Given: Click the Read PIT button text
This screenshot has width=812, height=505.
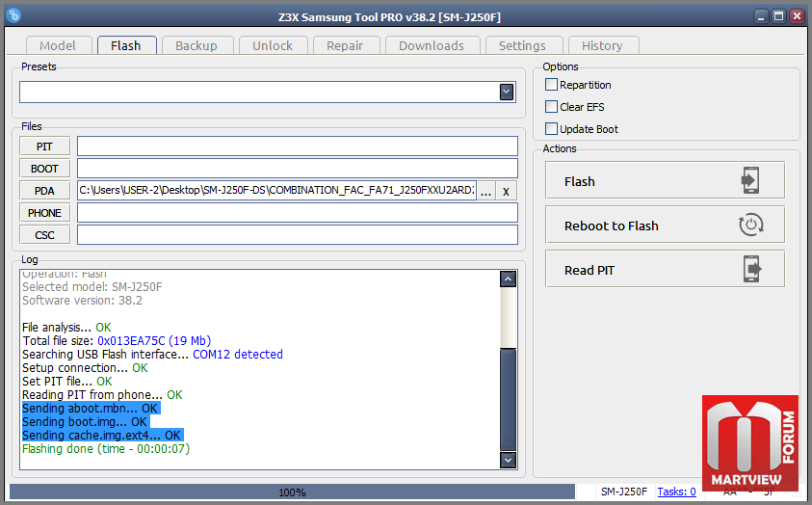Looking at the screenshot, I should click(589, 271).
